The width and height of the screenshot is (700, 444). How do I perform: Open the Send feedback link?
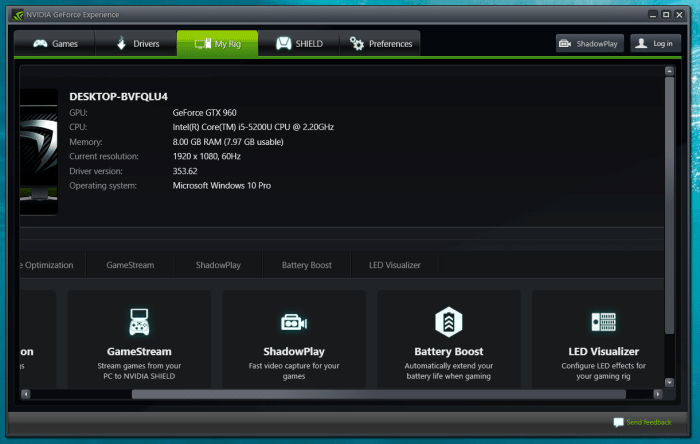coord(649,422)
